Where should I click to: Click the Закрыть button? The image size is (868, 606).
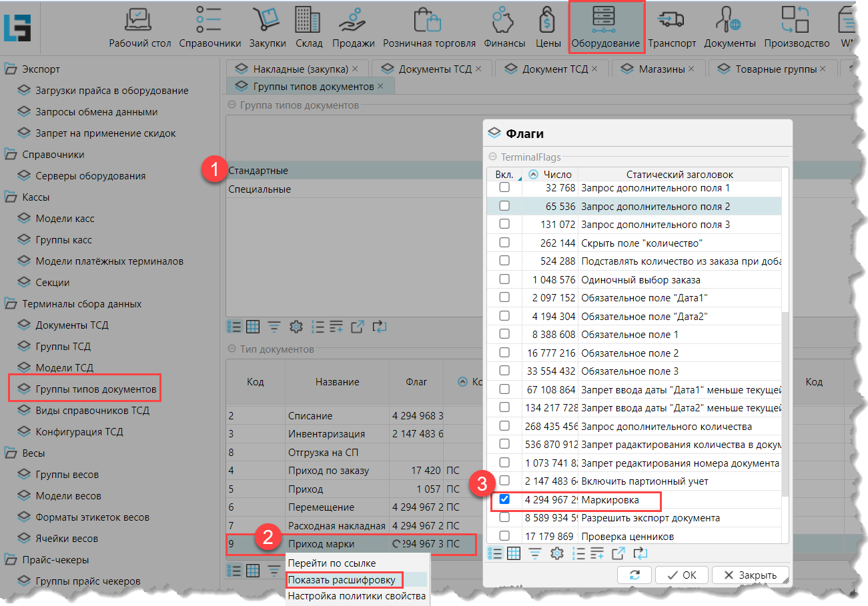(x=750, y=575)
